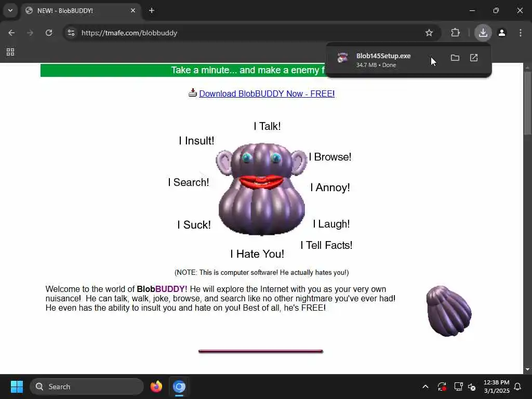Open the Chrome three-dot menu
532x399 pixels.
(x=521, y=33)
